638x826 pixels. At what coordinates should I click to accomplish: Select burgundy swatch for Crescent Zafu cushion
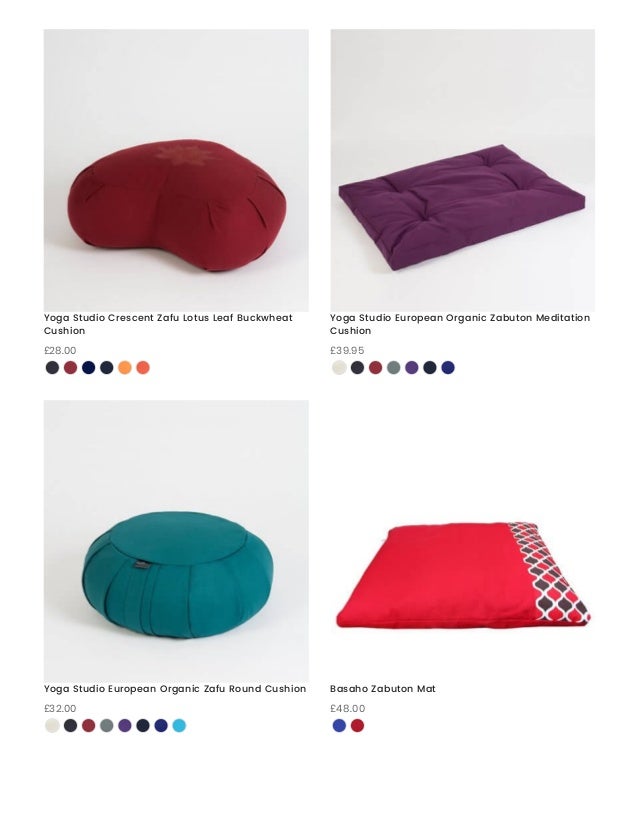pyautogui.click(x=71, y=368)
